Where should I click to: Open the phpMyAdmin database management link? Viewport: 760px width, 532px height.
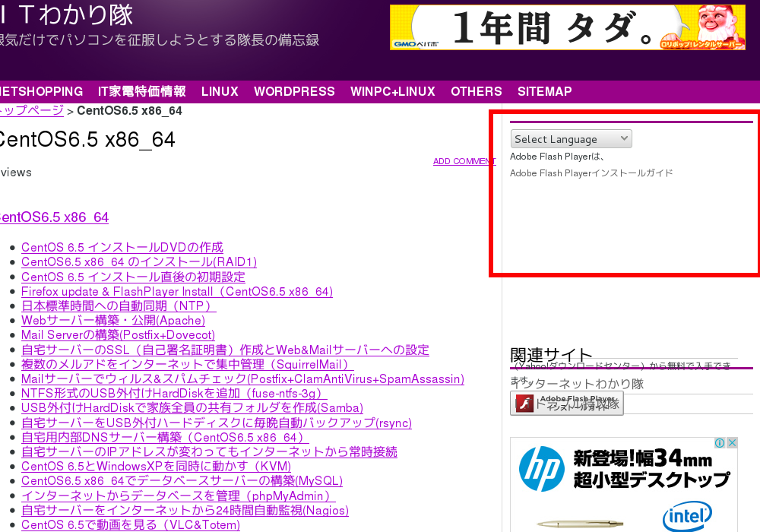(178, 496)
